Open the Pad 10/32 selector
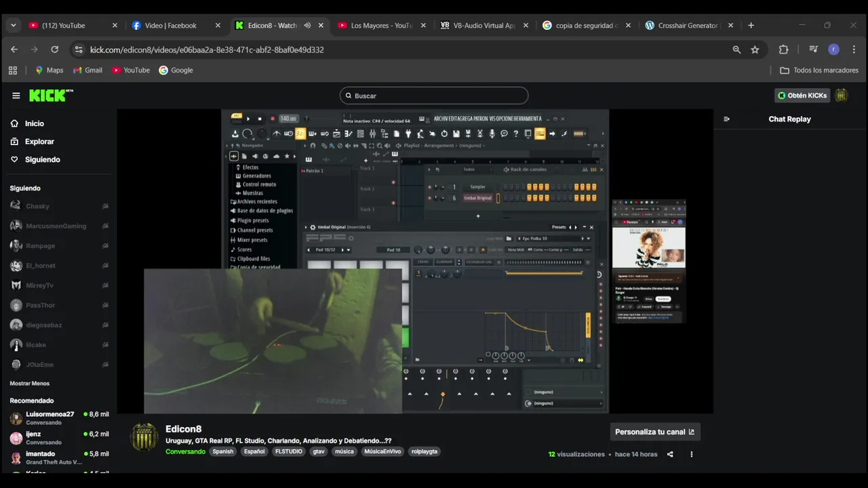868x488 pixels. (328, 249)
